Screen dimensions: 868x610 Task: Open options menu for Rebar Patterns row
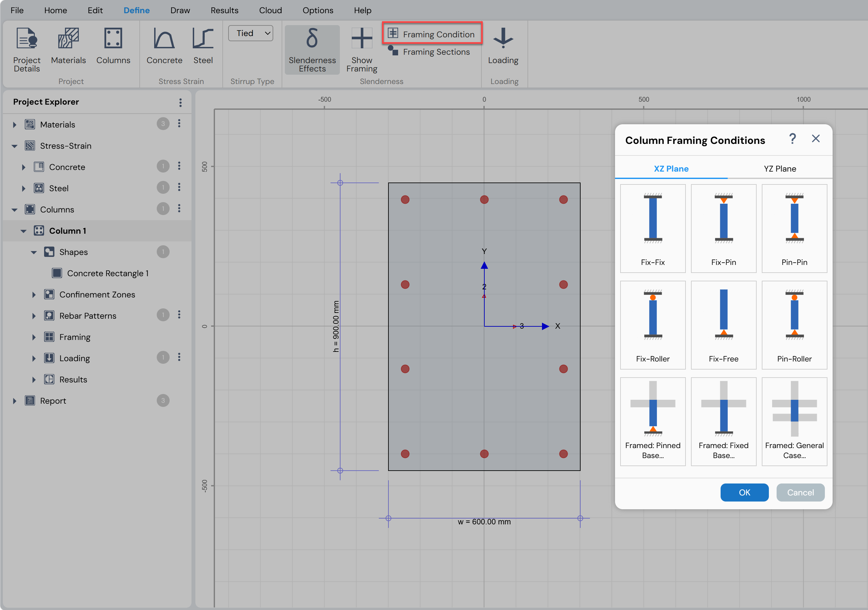179,314
